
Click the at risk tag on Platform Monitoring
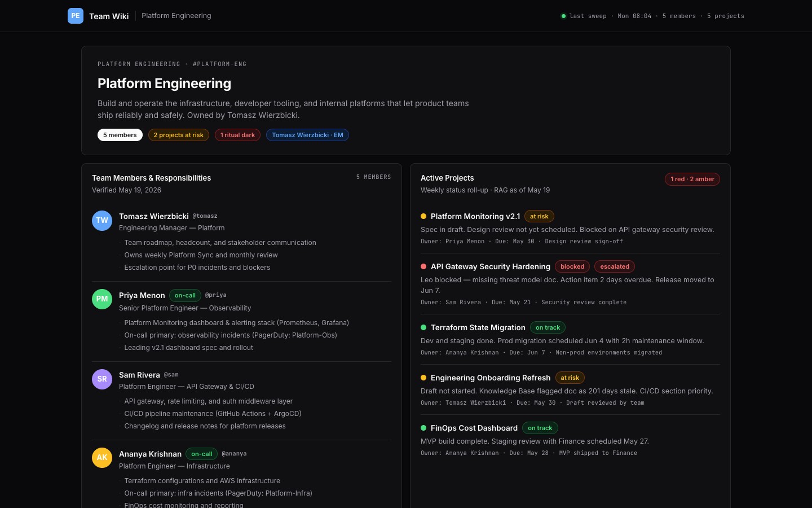click(x=539, y=216)
